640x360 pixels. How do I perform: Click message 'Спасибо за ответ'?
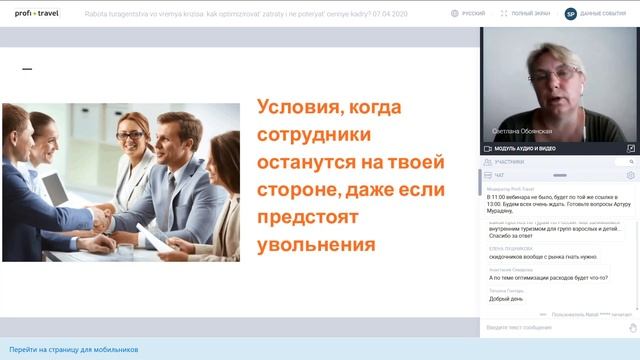(511, 236)
